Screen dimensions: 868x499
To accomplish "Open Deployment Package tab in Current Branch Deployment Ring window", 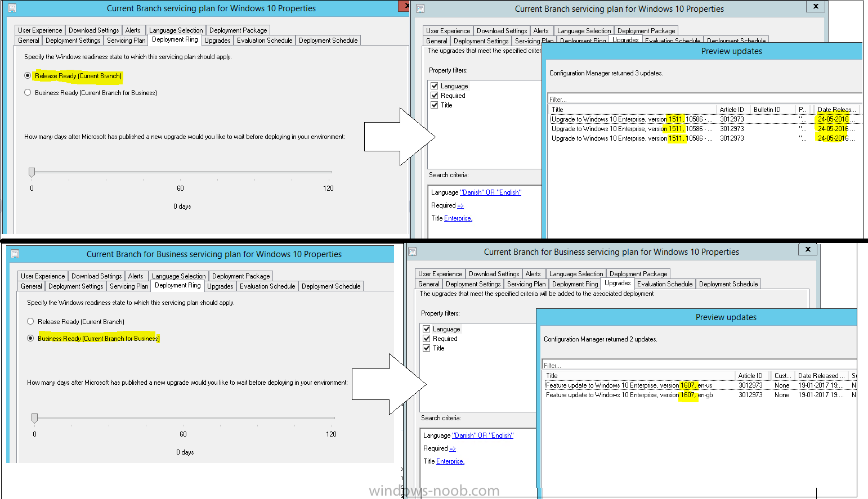I will coord(238,30).
